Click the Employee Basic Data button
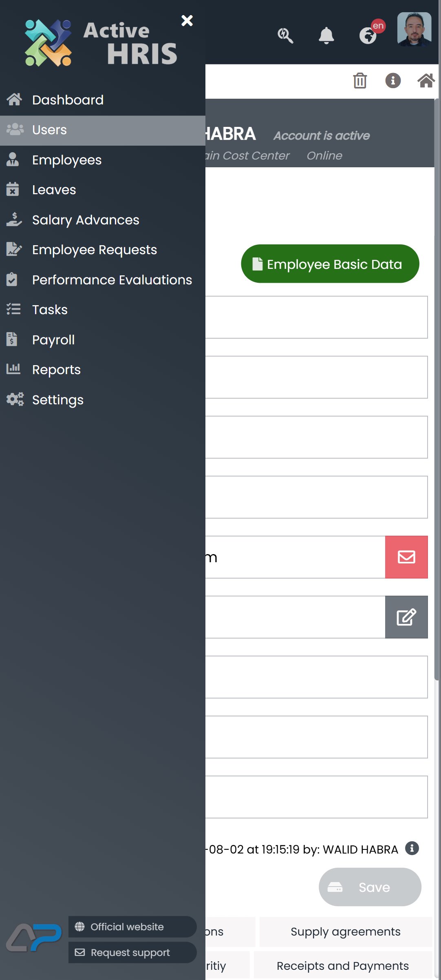441x980 pixels. click(330, 264)
